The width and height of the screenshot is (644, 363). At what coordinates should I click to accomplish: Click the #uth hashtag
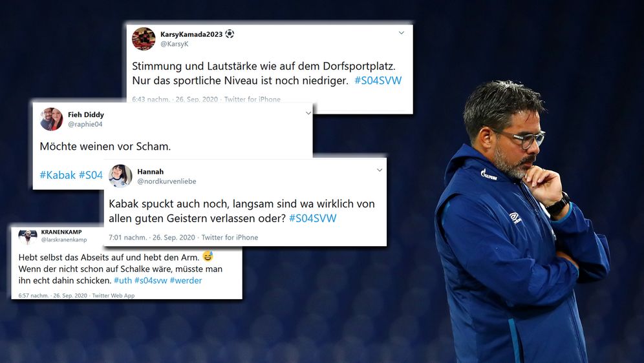[x=123, y=280]
